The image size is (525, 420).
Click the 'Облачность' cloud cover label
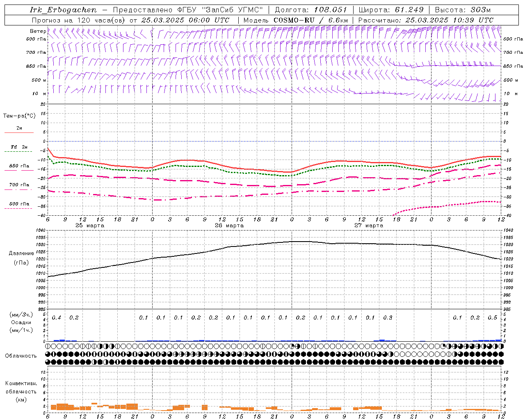(21, 356)
